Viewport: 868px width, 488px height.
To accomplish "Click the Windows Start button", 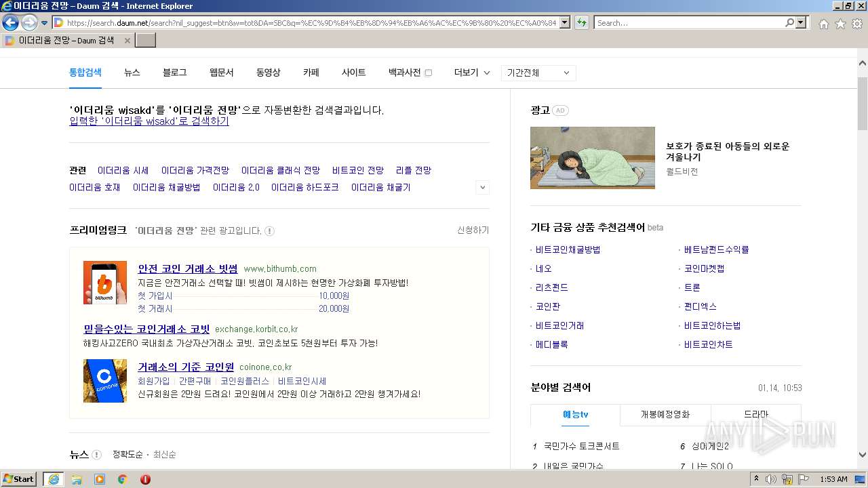I will point(19,479).
